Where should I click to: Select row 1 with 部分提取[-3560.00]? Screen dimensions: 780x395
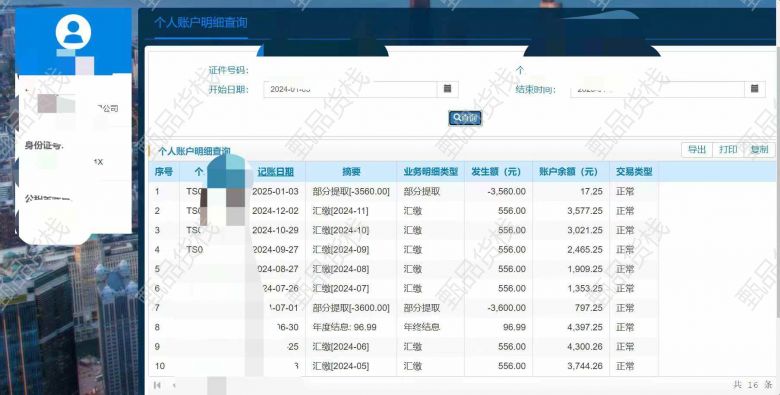click(x=463, y=192)
